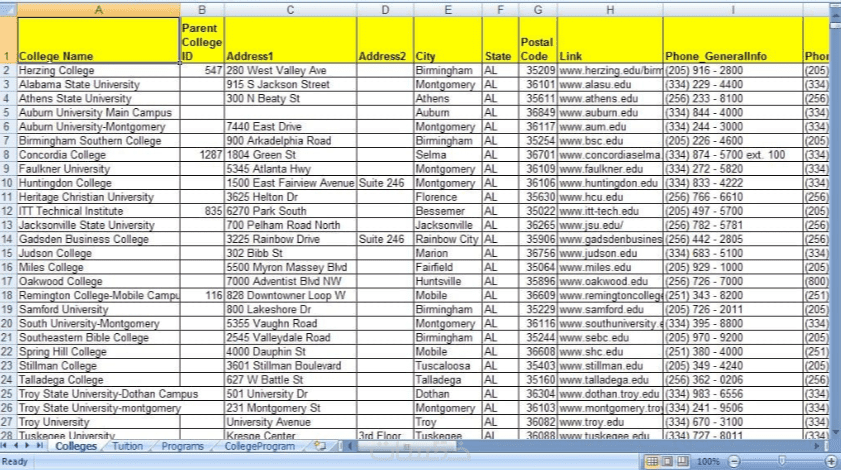Click the horizontal scrollbar thumb

[406, 446]
